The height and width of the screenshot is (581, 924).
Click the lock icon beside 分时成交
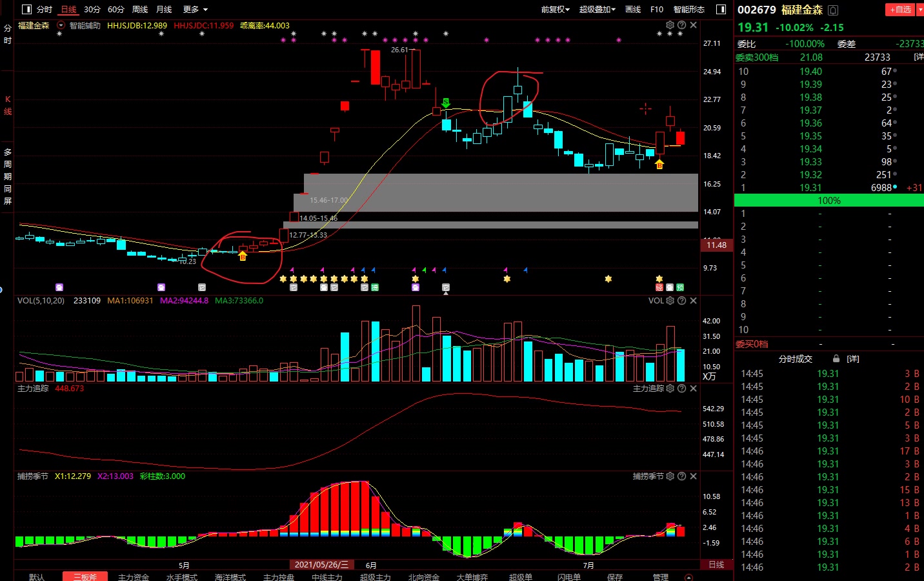click(836, 358)
